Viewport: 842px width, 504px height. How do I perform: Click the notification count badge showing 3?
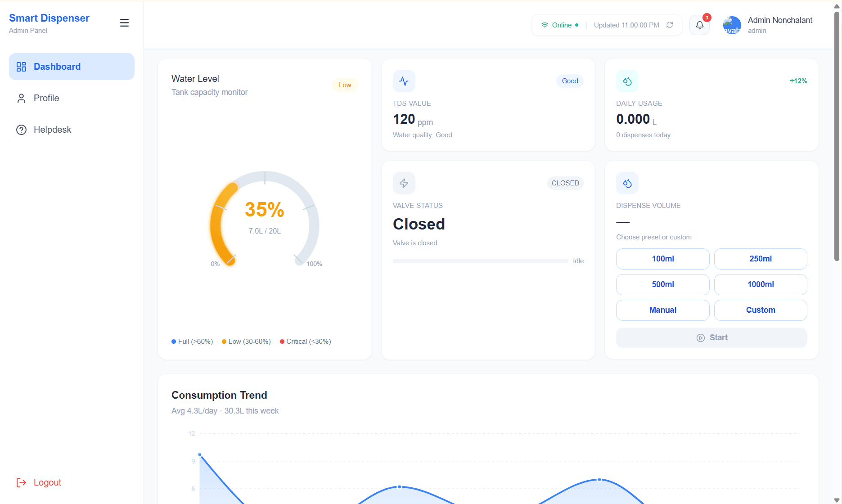pyautogui.click(x=707, y=18)
